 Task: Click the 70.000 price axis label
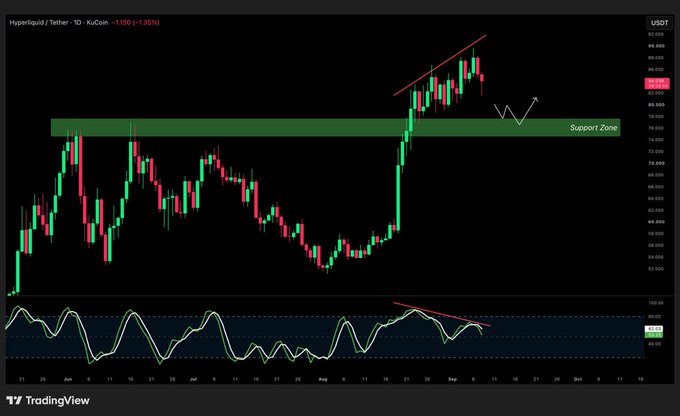tap(656, 163)
